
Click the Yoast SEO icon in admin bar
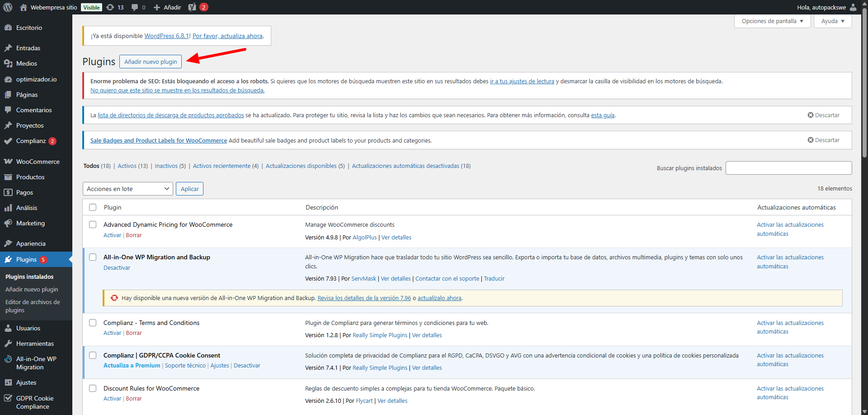pos(192,7)
